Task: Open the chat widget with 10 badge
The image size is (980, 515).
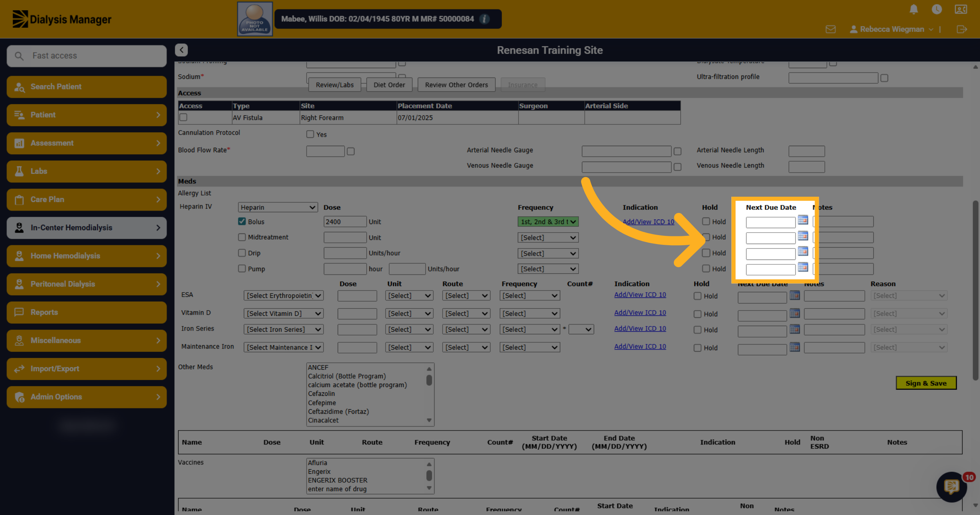Action: [x=952, y=486]
